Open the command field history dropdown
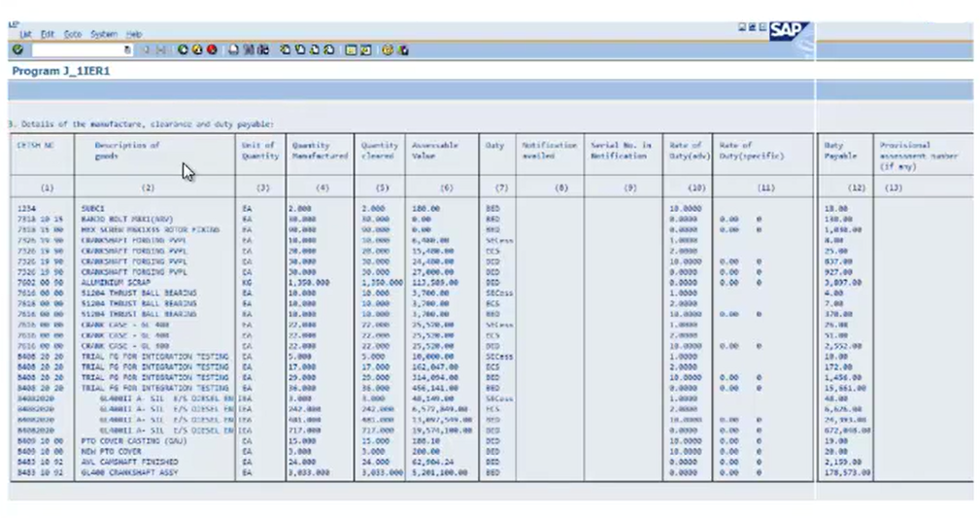The width and height of the screenshot is (980, 518). coord(127,50)
